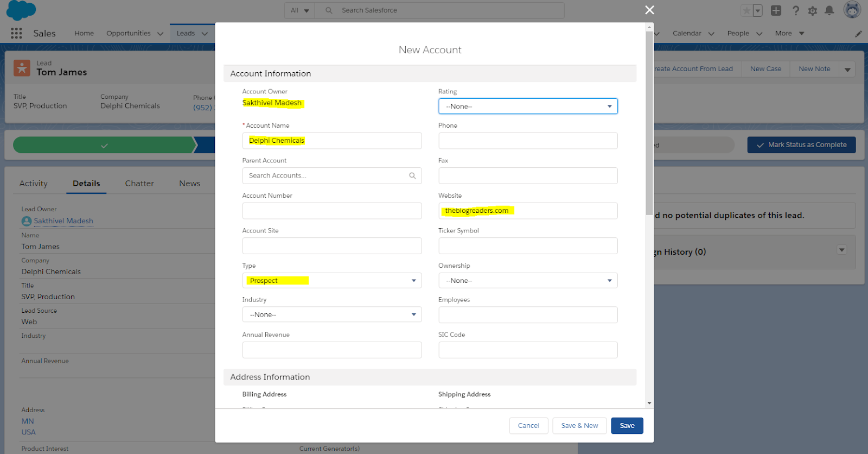The image size is (868, 454).
Task: Click the Phone input field
Action: [528, 141]
